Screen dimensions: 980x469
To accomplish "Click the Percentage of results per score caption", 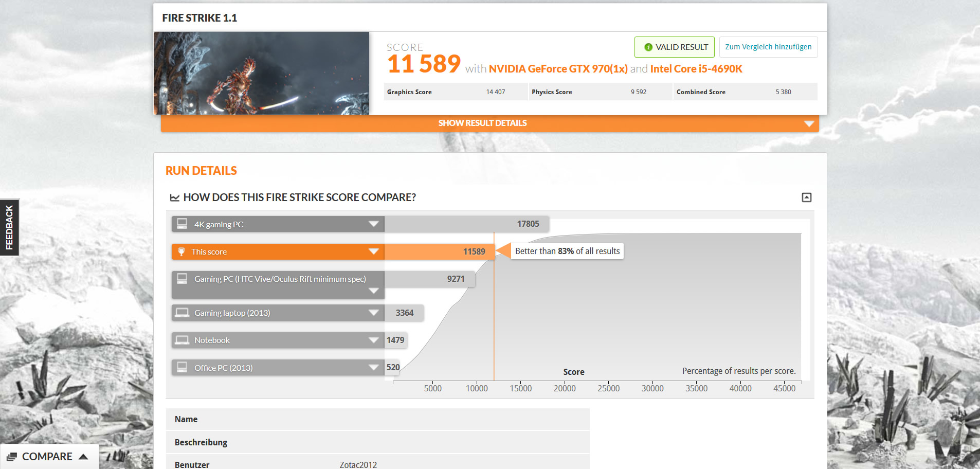I will pyautogui.click(x=739, y=371).
